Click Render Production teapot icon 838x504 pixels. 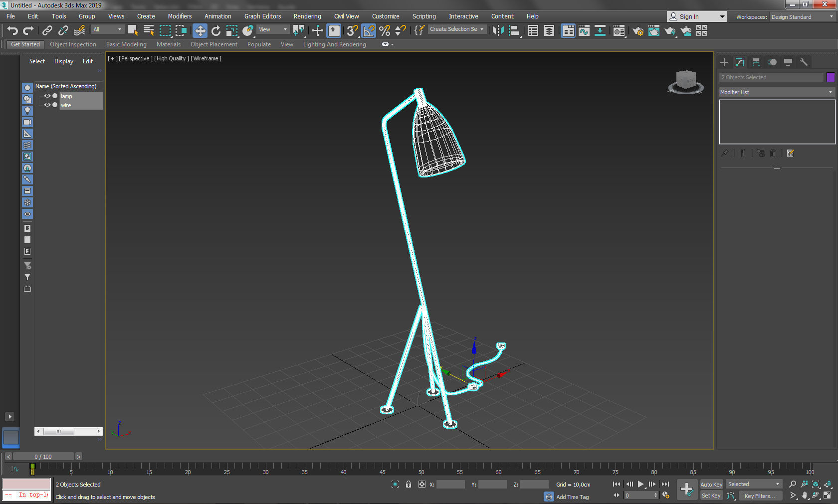(670, 31)
